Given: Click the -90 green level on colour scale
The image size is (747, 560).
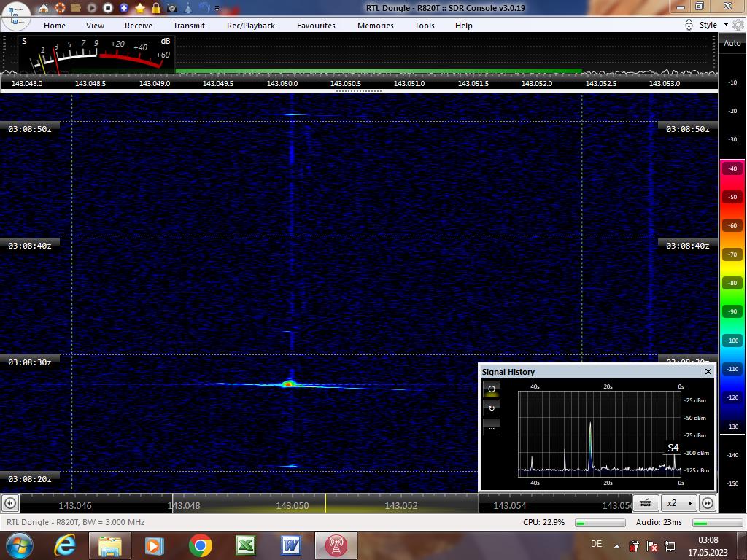Looking at the screenshot, I should click(x=732, y=311).
